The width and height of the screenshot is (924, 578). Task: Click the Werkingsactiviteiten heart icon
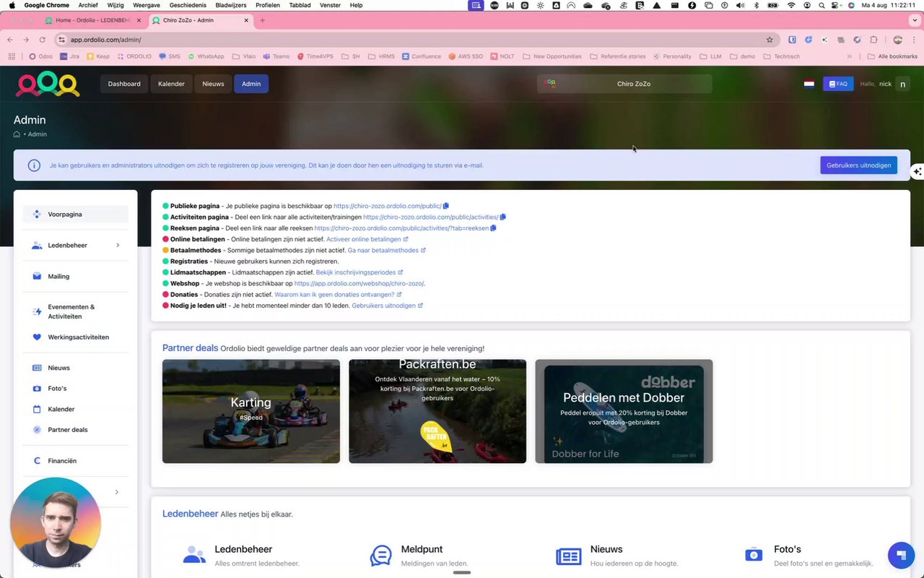[x=37, y=337]
